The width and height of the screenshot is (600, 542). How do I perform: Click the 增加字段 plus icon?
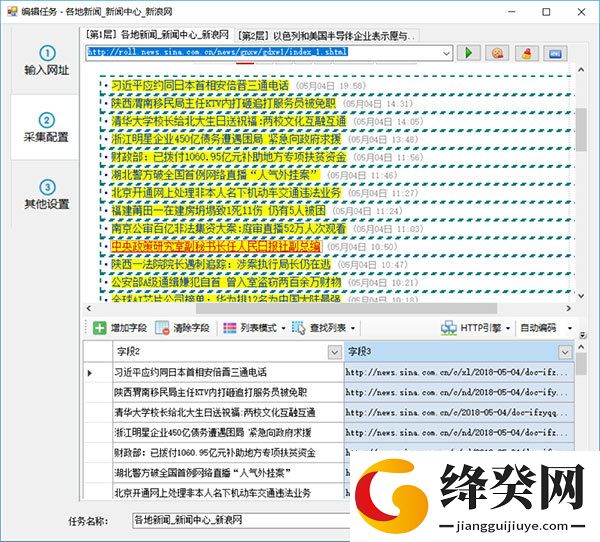(x=99, y=328)
